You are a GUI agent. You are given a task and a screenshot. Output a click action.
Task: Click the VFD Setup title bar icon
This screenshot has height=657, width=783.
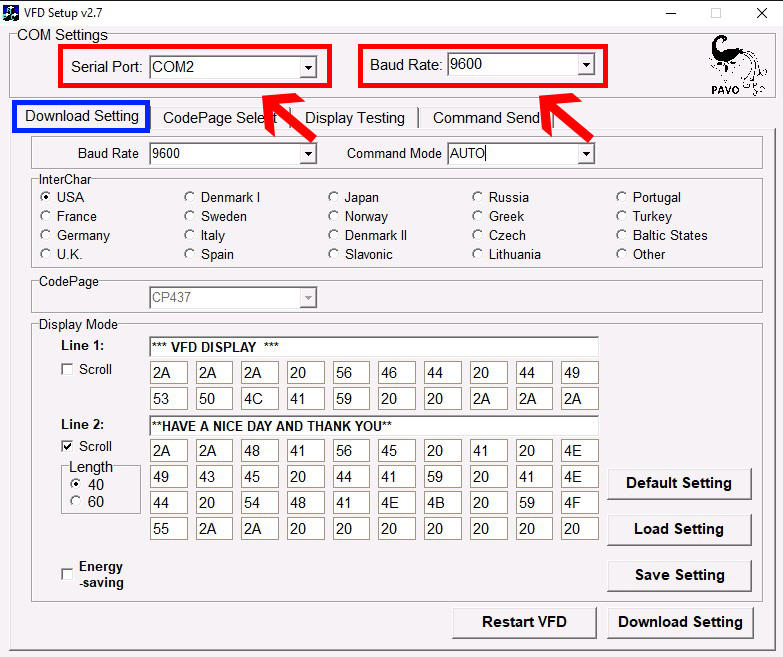coord(11,12)
